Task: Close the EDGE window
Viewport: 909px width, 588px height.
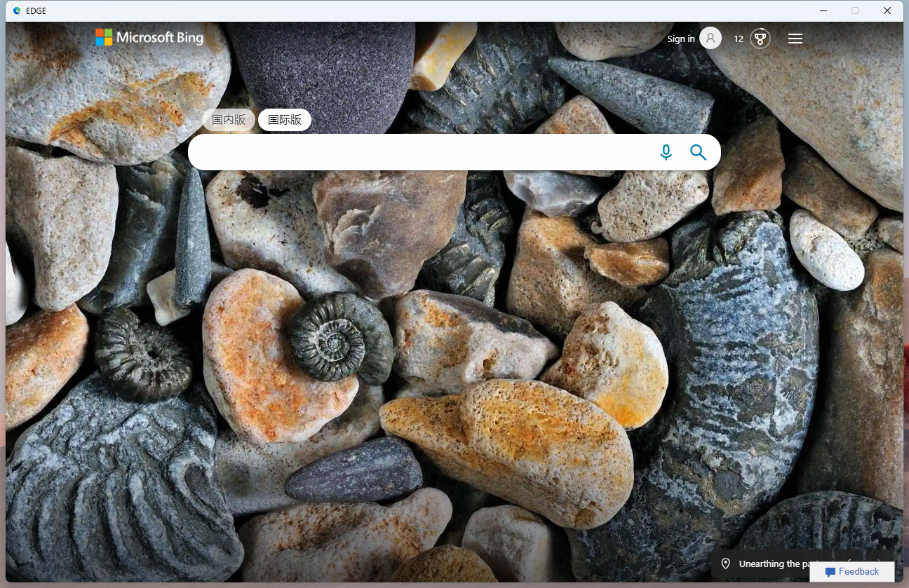Action: tap(887, 11)
